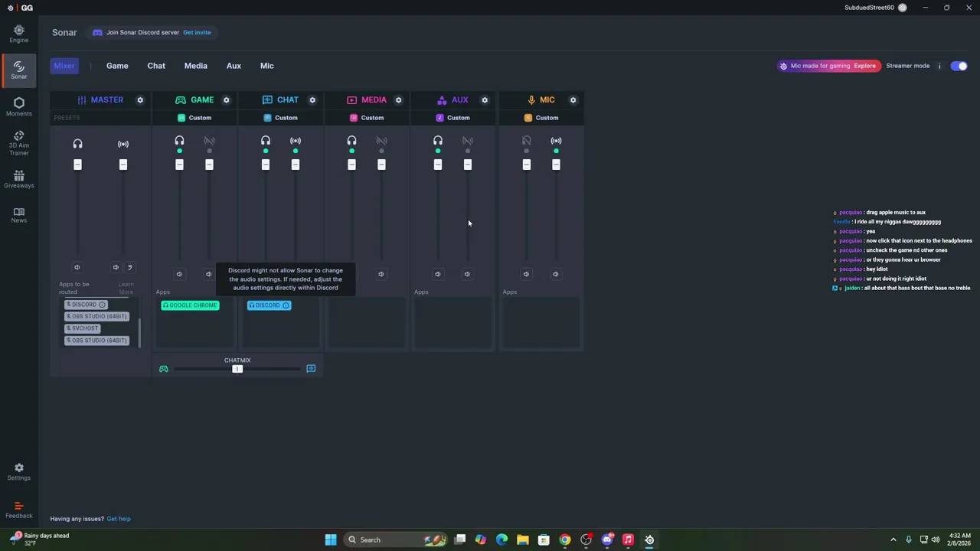Click the CHATMIX balance slider handle
The height and width of the screenshot is (551, 980).
(237, 369)
